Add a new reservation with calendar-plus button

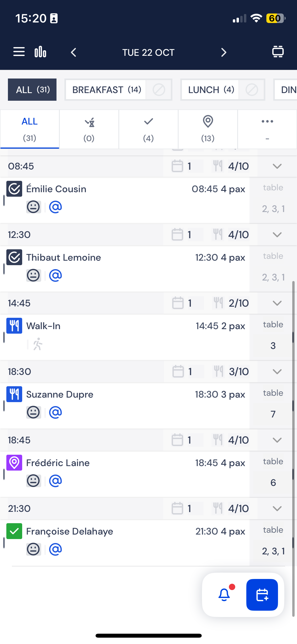(262, 595)
